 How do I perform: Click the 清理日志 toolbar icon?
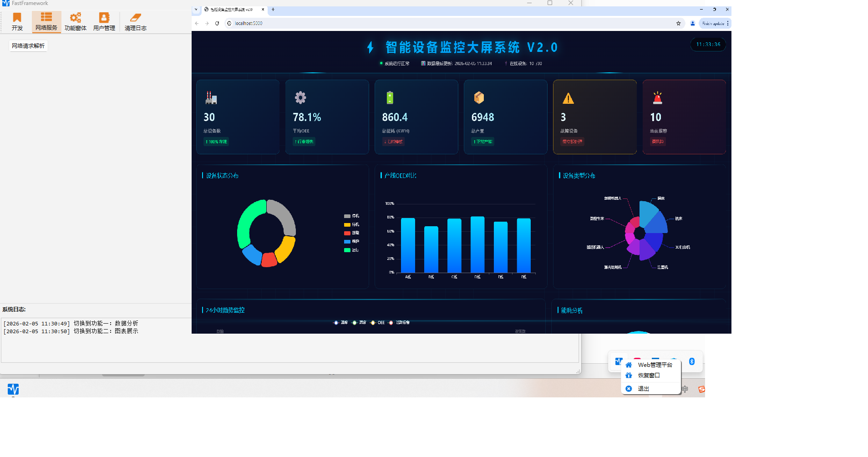[135, 21]
